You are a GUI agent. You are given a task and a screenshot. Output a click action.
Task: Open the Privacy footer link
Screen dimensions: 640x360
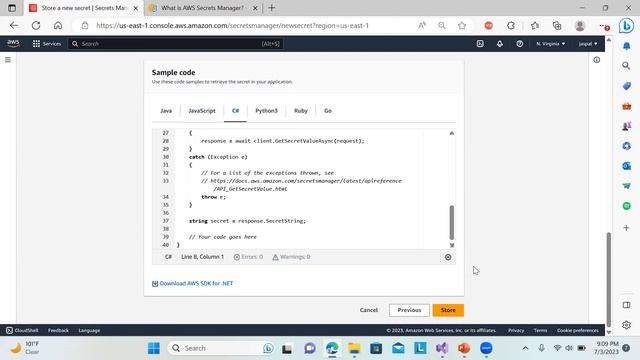tap(516, 330)
